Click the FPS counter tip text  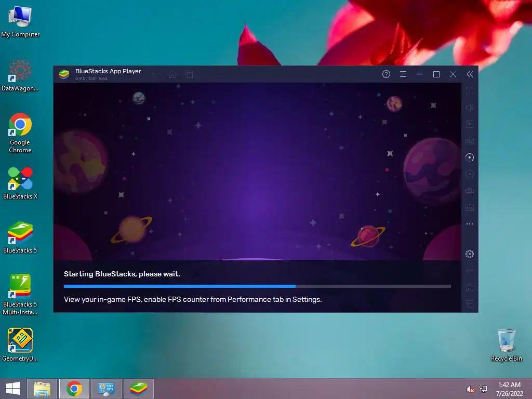pyautogui.click(x=193, y=300)
